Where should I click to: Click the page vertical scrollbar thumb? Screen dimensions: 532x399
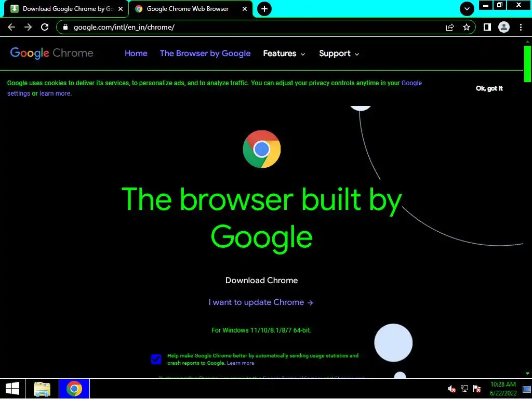527,63
